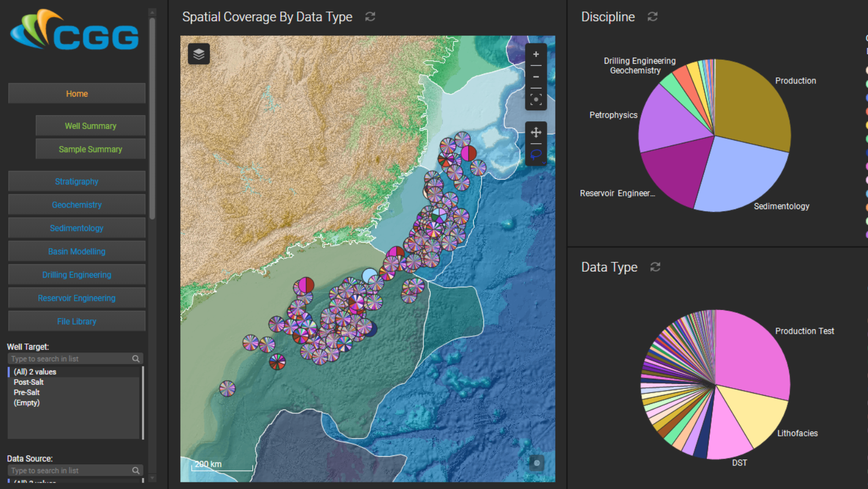Image resolution: width=868 pixels, height=489 pixels.
Task: Reset the Discipline pie chart
Action: point(652,17)
